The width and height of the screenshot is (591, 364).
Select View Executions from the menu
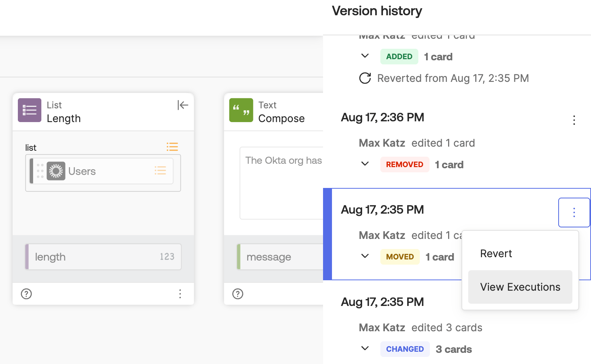click(520, 287)
